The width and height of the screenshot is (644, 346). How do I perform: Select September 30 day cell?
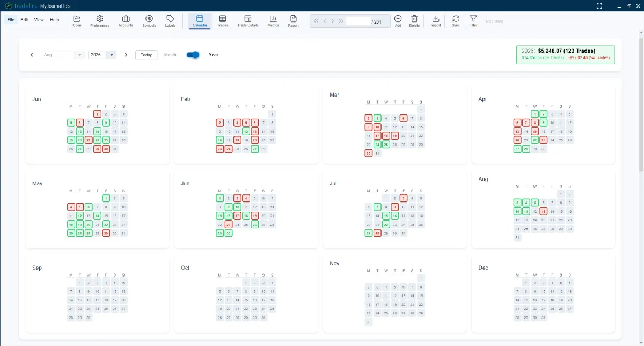pos(89,318)
